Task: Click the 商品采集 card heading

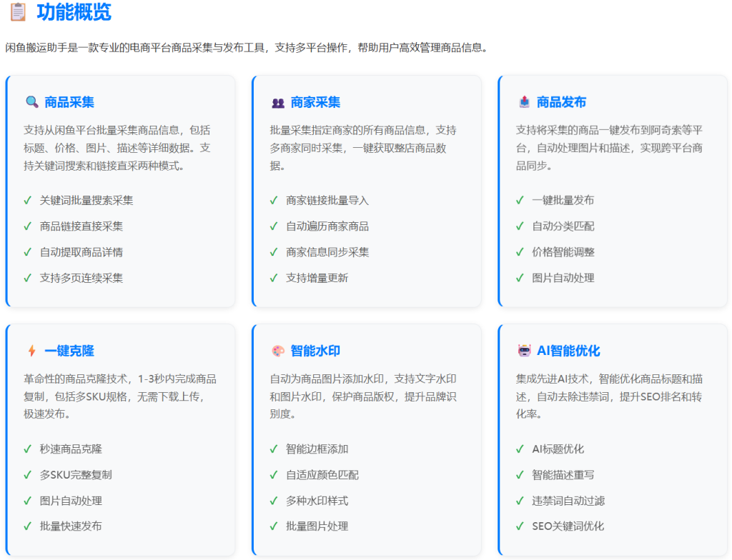Action: (x=69, y=102)
